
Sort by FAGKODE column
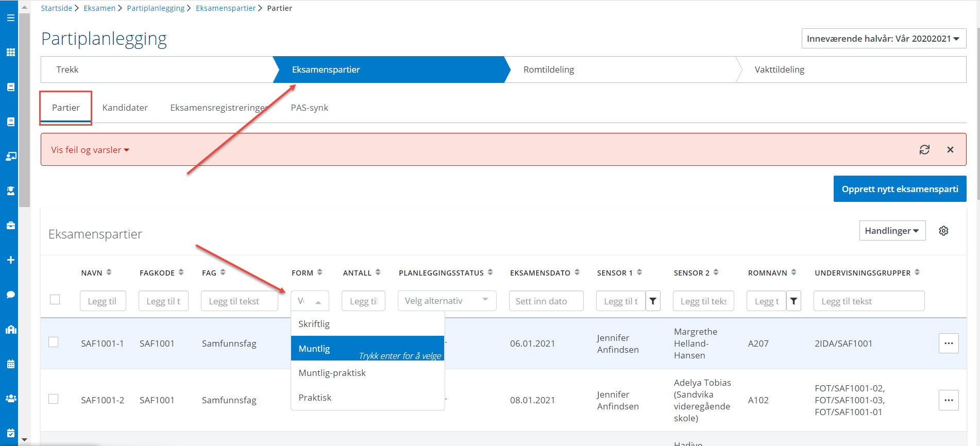[181, 272]
